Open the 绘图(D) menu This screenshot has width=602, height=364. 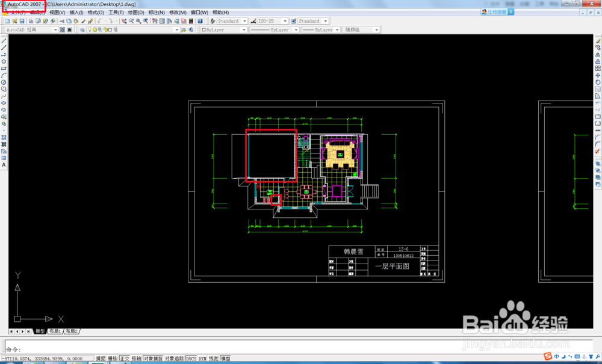[136, 13]
